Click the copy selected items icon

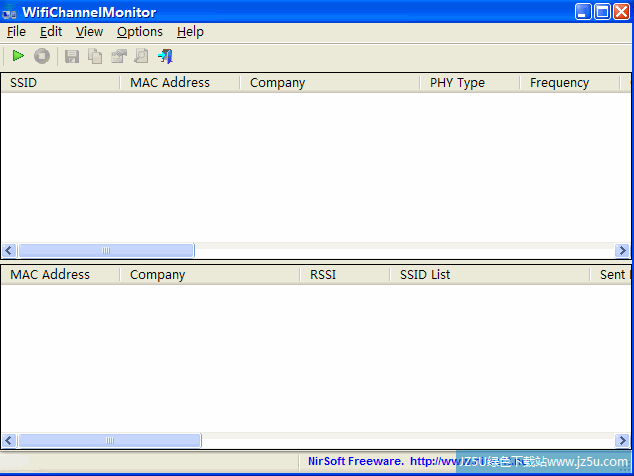[x=95, y=57]
